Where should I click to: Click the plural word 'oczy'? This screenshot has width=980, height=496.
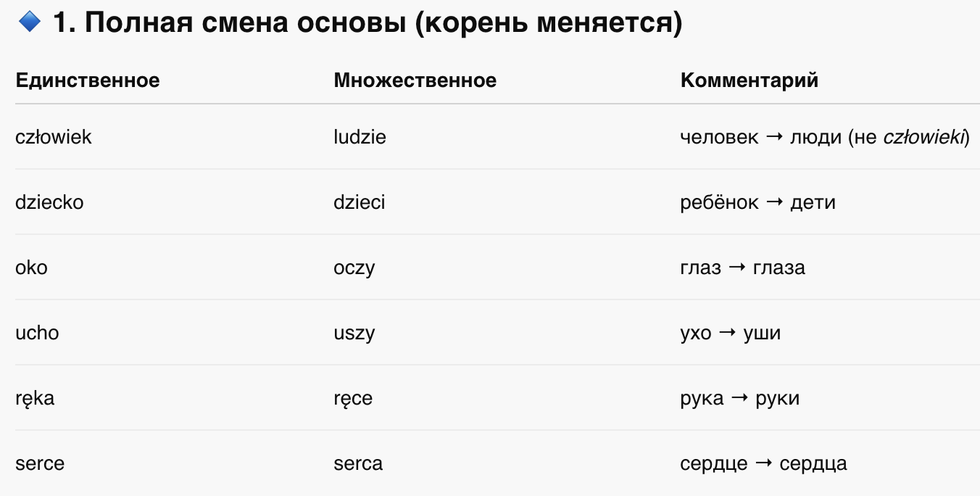point(354,268)
